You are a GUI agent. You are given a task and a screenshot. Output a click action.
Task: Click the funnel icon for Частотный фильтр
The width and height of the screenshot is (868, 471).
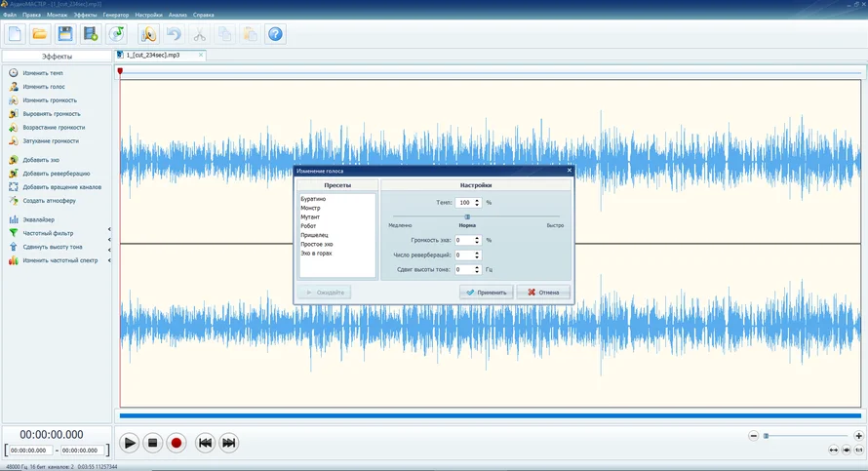tap(14, 233)
